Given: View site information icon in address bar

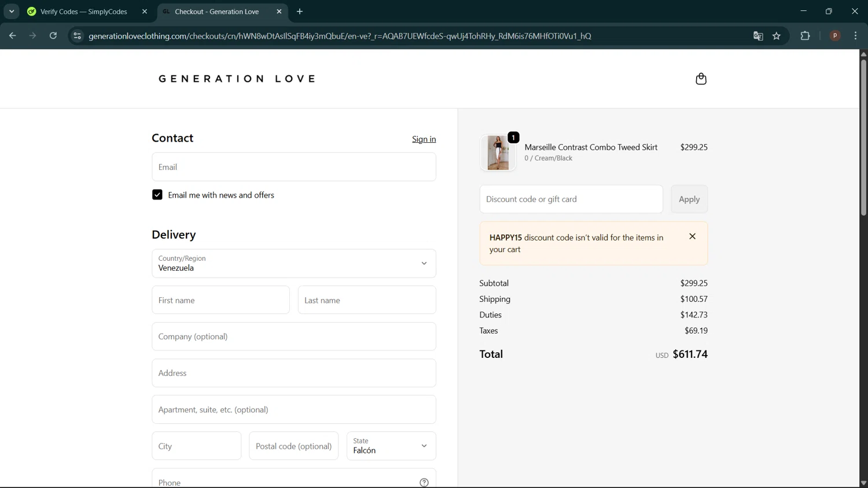Looking at the screenshot, I should click(77, 36).
